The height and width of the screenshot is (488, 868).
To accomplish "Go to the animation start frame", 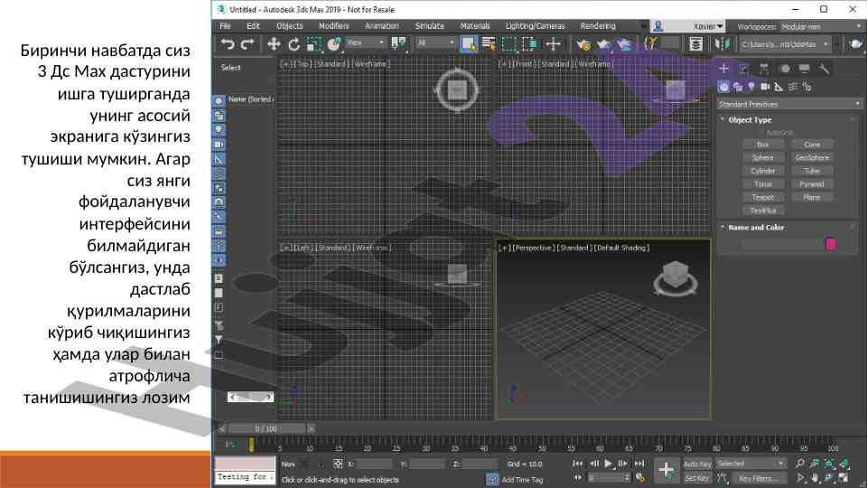I will tap(577, 464).
